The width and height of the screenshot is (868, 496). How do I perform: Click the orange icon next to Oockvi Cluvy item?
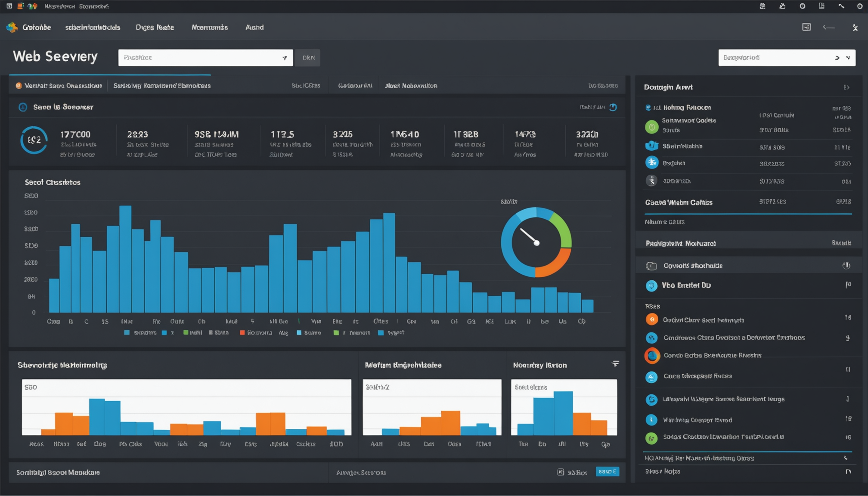(651, 319)
